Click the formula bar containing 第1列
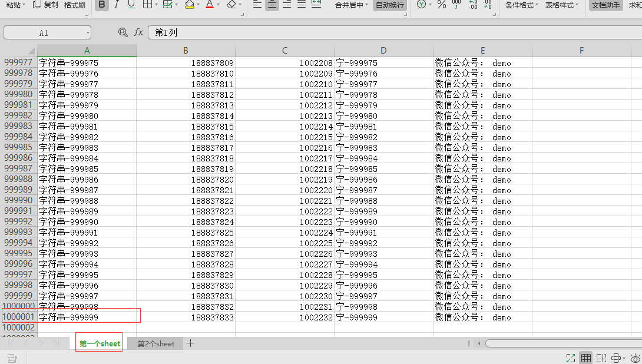642x364 pixels. click(395, 33)
